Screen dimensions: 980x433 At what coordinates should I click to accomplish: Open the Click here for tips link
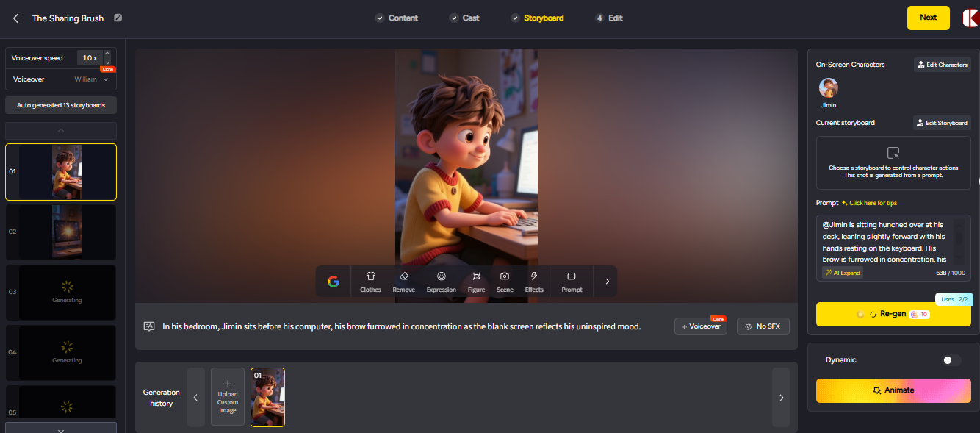click(x=869, y=203)
